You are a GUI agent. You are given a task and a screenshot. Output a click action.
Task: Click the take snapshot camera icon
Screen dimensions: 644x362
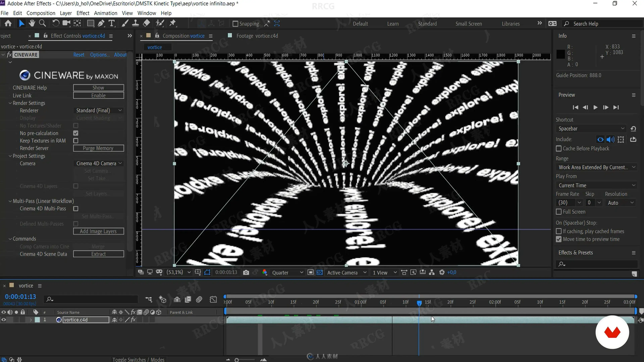pyautogui.click(x=246, y=272)
